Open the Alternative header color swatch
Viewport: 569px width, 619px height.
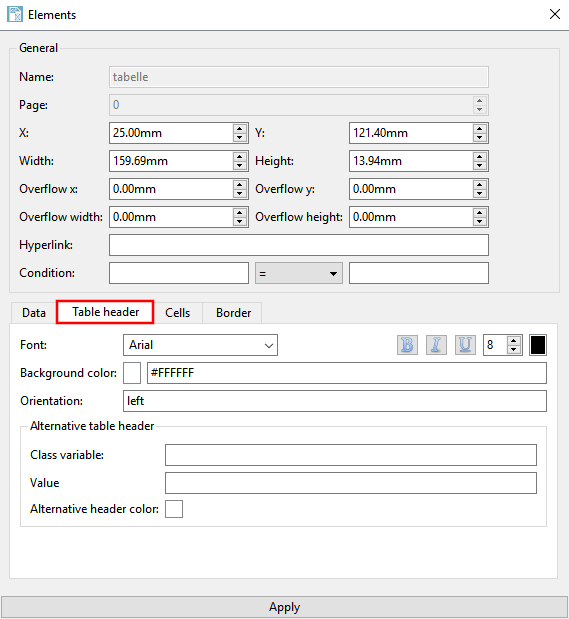click(x=174, y=509)
